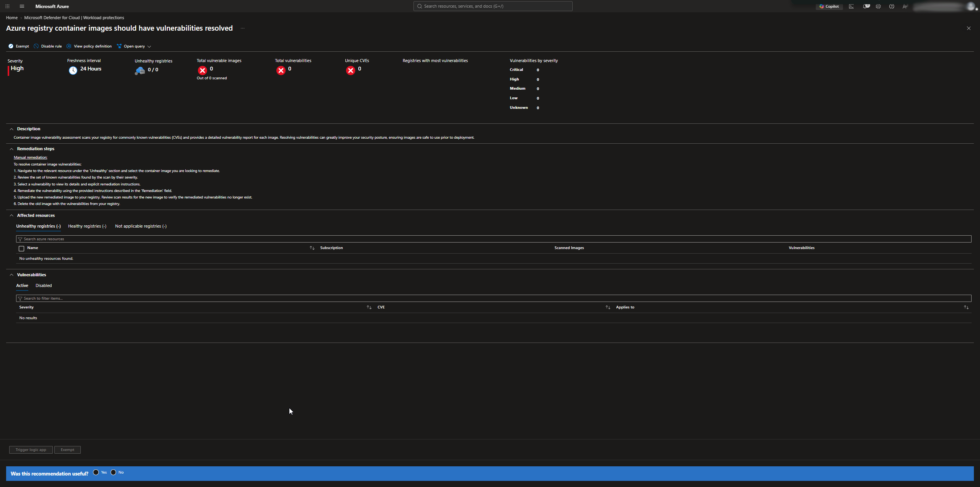Click red X icon under Total vulnerable images
980x487 pixels.
pyautogui.click(x=202, y=70)
